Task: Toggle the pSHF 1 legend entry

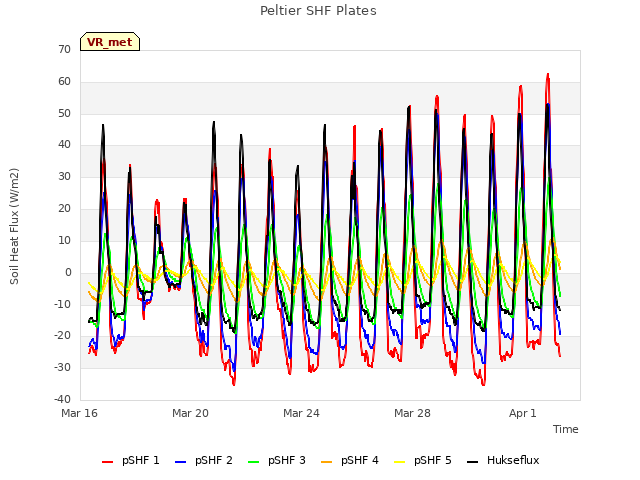Action: point(131,460)
